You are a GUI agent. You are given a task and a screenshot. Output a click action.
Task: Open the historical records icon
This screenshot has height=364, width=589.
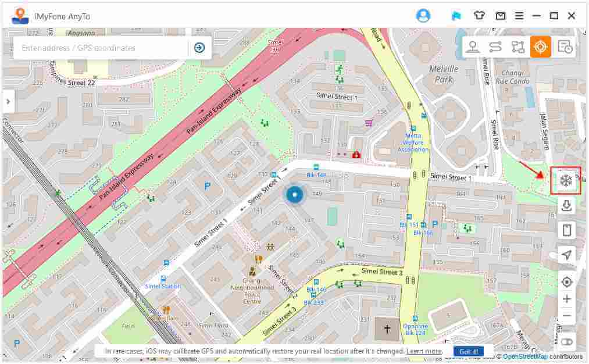(x=565, y=47)
